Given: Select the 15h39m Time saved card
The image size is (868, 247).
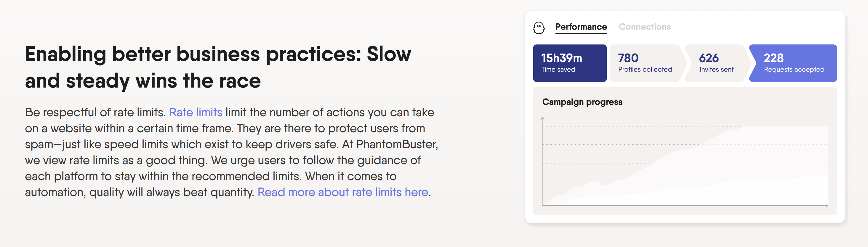Looking at the screenshot, I should coord(569,63).
